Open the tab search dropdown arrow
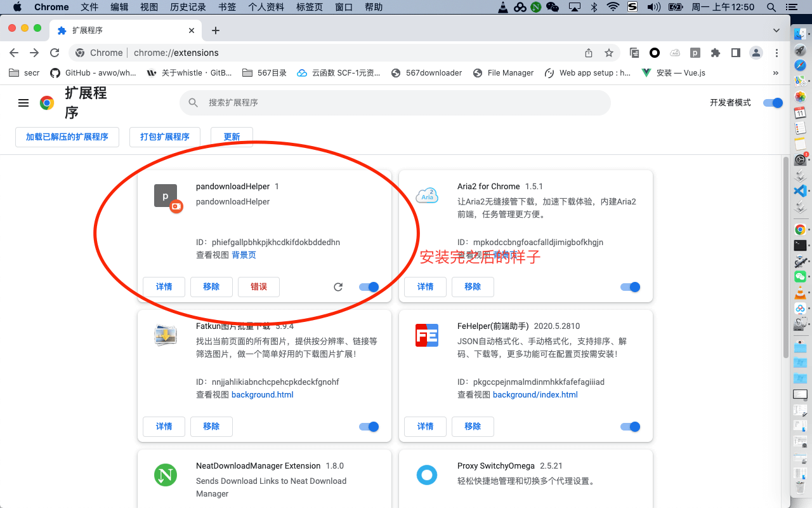Screen dimensions: 812x508 (776, 30)
